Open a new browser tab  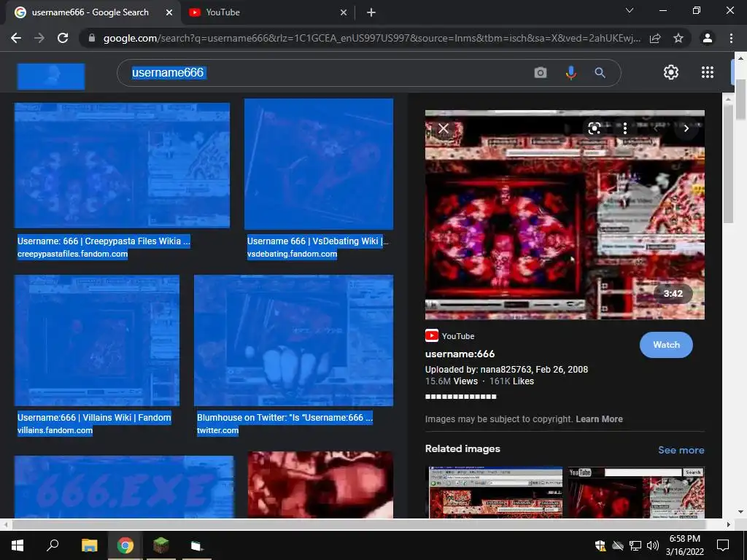(x=371, y=13)
